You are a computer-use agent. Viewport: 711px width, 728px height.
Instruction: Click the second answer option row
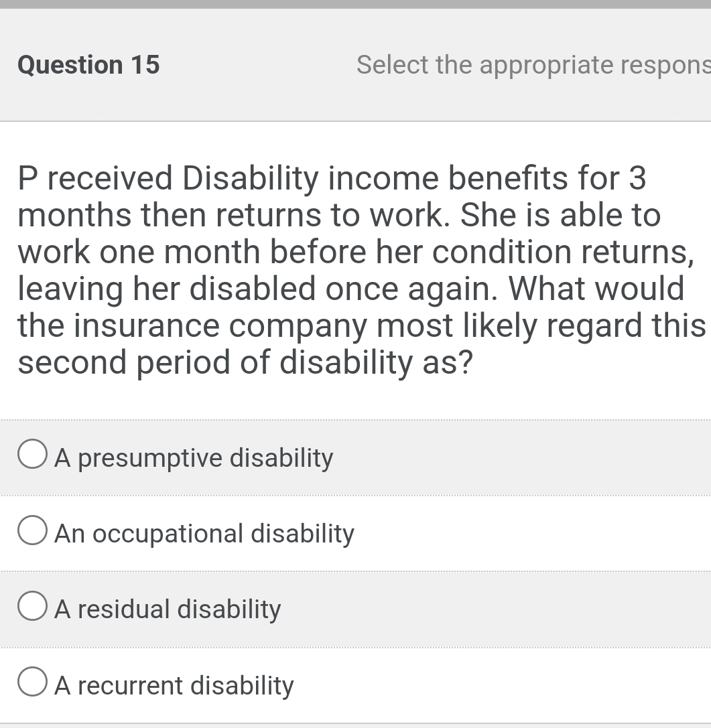pyautogui.click(x=355, y=533)
